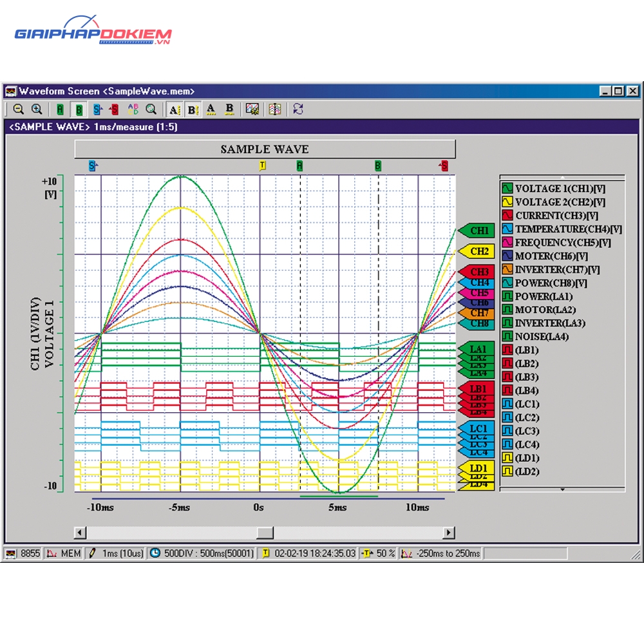Click the trigger date 02-02-19 status entry
This screenshot has width=644, height=644.
(308, 554)
